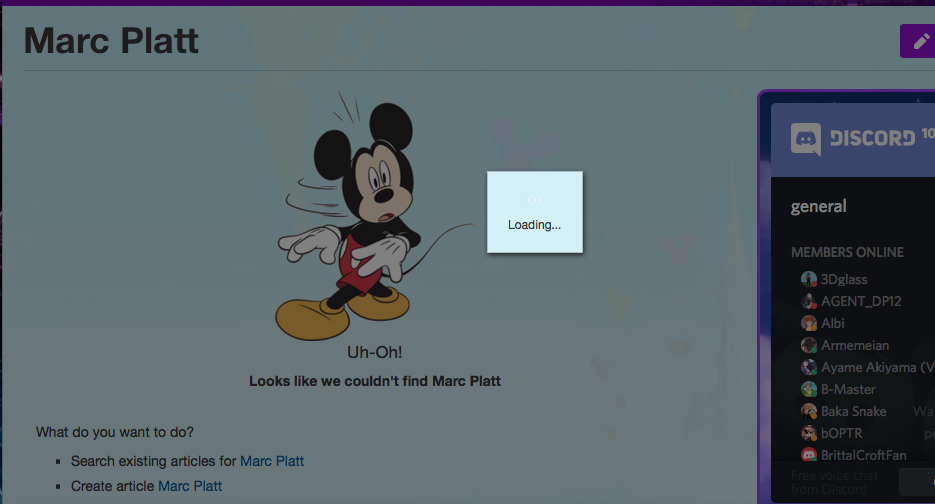The height and width of the screenshot is (504, 935).
Task: Click the purple pencil edit button
Action: point(918,41)
